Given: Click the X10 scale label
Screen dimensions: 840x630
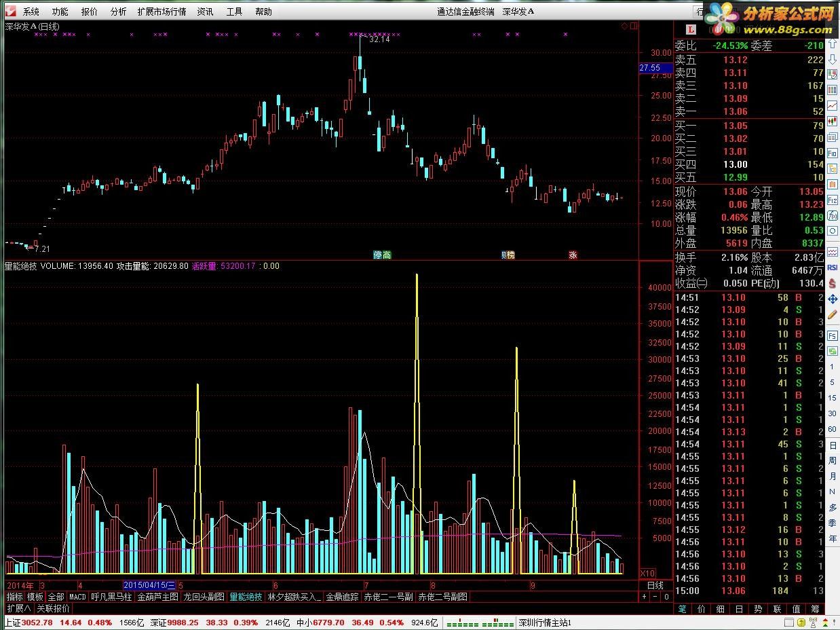Looking at the screenshot, I should (647, 574).
